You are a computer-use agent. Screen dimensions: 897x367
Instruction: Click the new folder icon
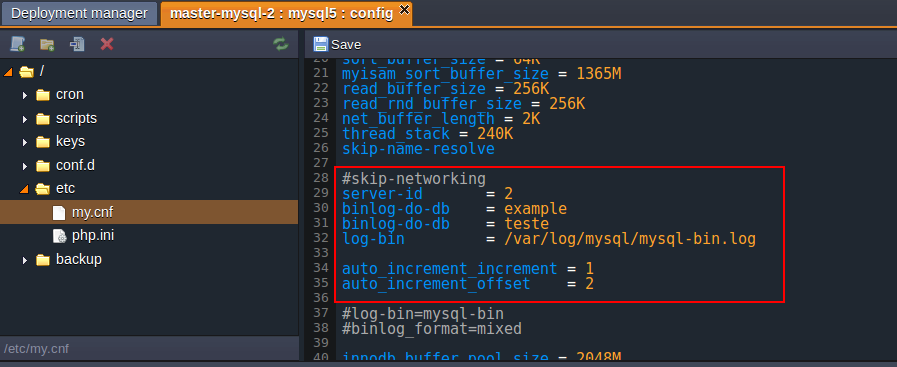tap(47, 44)
